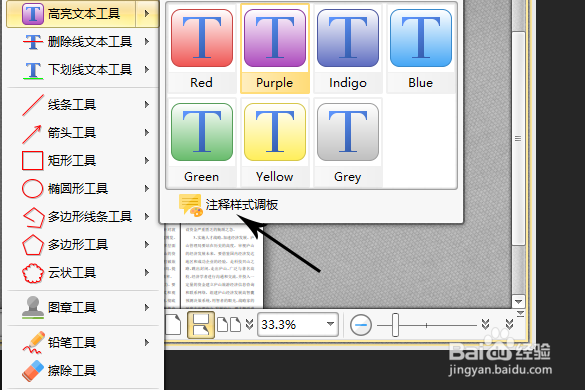This screenshot has width=585, height=390.
Task: Click the zoom slider handle
Action: click(395, 325)
